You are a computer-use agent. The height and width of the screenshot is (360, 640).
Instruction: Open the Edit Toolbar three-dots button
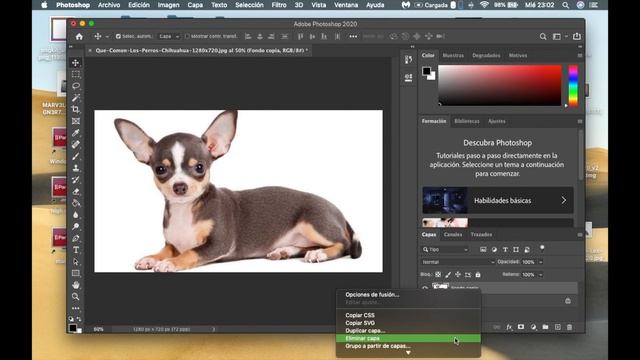coord(76,308)
